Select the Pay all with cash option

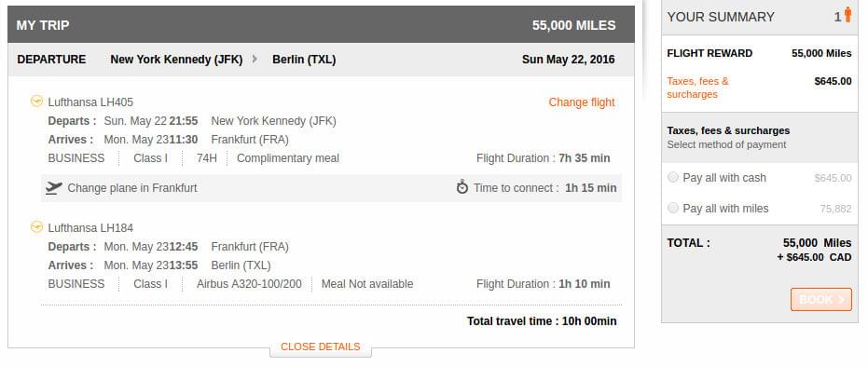click(673, 177)
